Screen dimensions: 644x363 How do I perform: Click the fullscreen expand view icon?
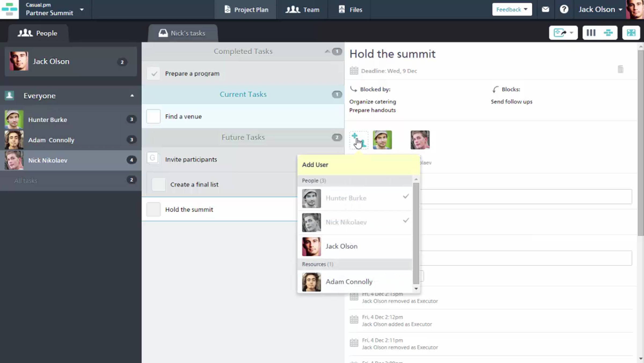631,33
